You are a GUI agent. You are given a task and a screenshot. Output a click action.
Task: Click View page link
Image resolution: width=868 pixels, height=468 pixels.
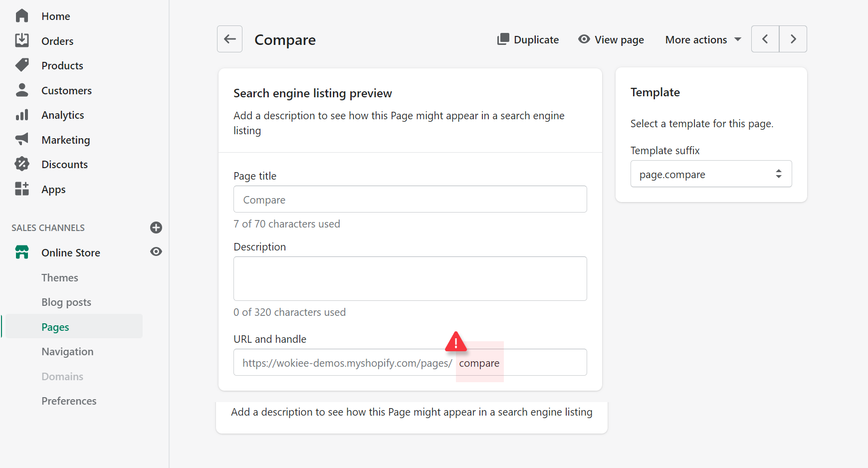611,39
